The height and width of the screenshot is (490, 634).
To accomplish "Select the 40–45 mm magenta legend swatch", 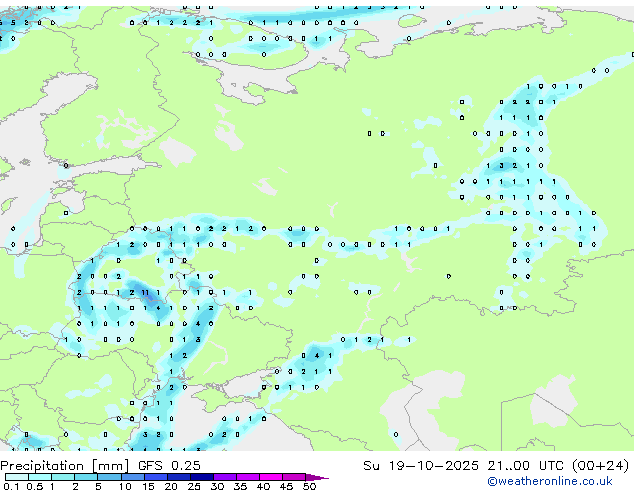I will [x=271, y=477].
